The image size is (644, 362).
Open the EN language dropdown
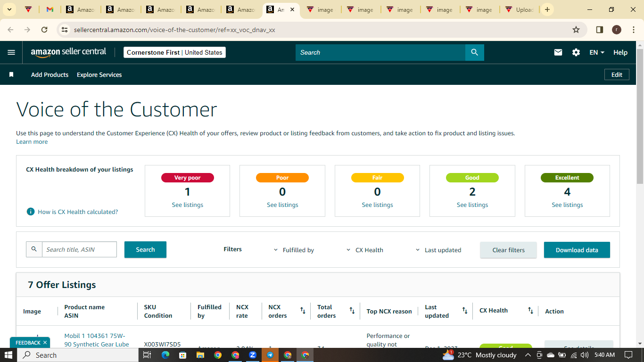597,52
